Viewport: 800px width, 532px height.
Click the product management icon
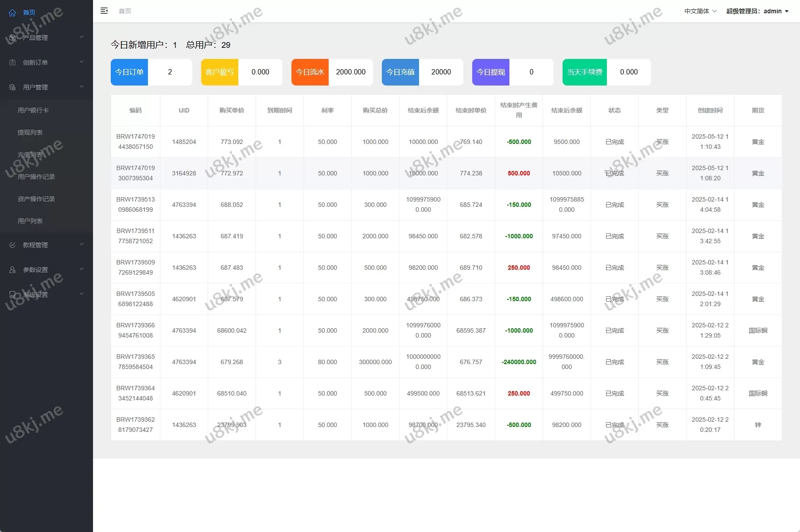[x=12, y=38]
